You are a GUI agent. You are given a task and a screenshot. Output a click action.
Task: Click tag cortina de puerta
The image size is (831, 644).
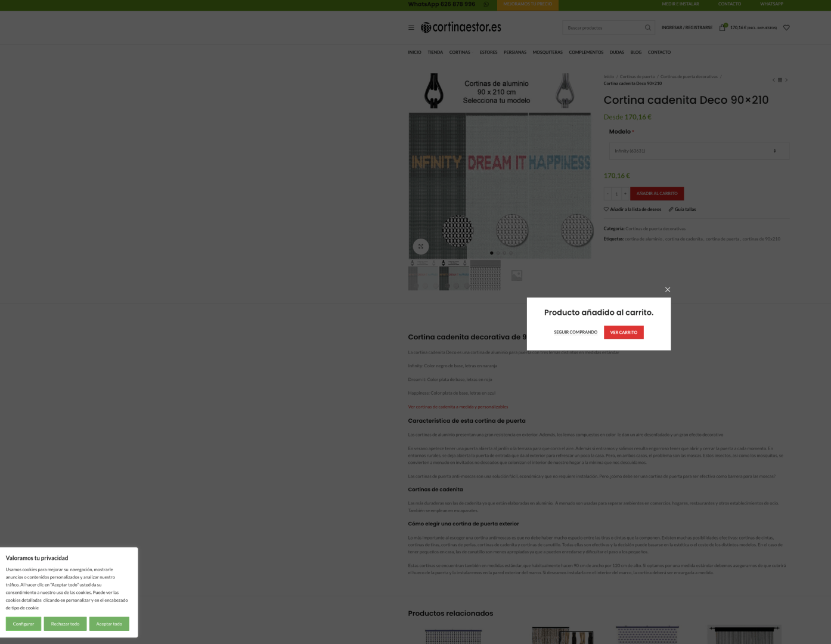point(723,239)
